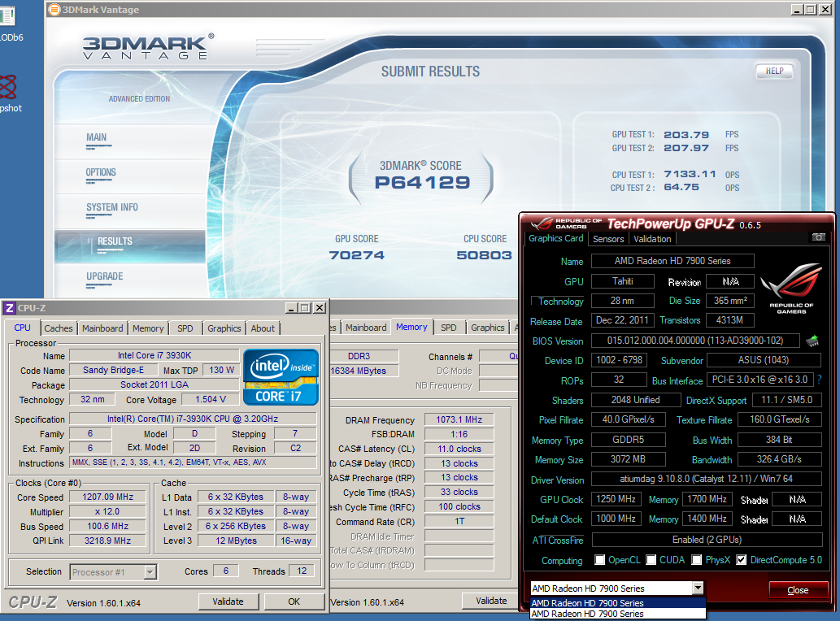
Task: Click the ATI CrossFire Enabled (2 GPUs) field
Action: tap(707, 540)
